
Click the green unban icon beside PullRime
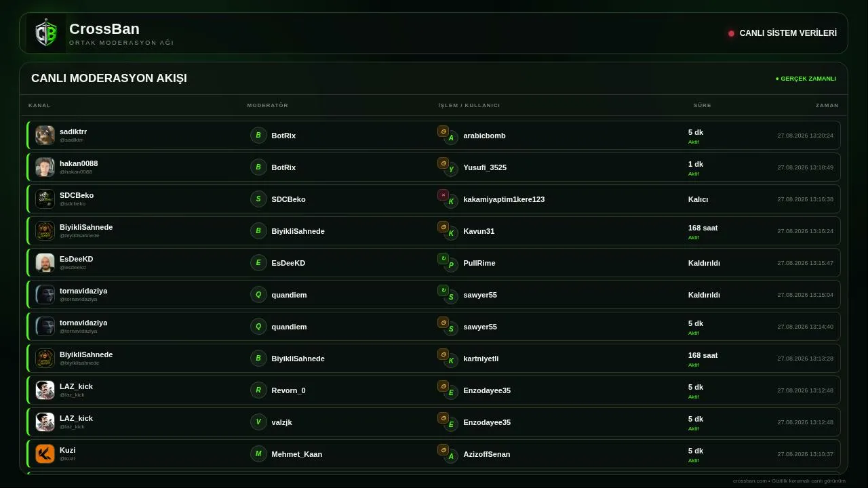[x=443, y=258]
